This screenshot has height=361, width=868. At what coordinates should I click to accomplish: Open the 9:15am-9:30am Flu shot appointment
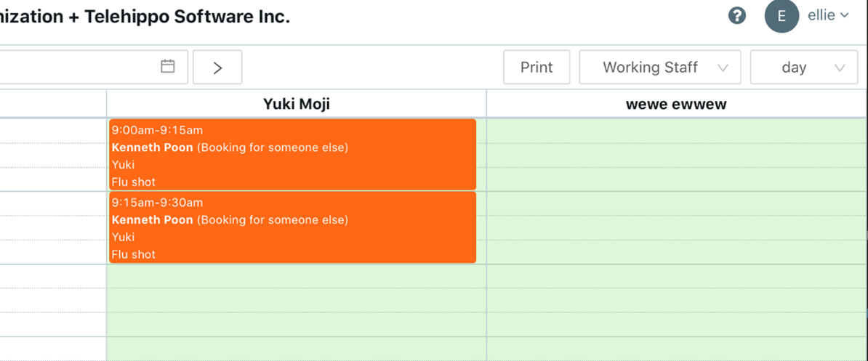click(x=293, y=227)
